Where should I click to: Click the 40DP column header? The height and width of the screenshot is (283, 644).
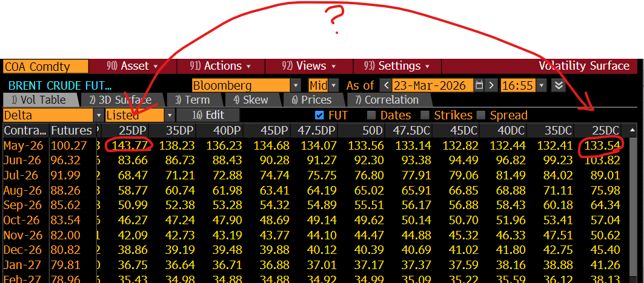pos(220,131)
